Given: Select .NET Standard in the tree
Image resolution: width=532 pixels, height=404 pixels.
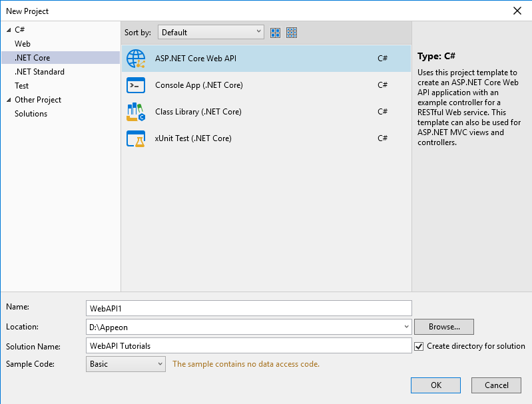Looking at the screenshot, I should tap(39, 72).
